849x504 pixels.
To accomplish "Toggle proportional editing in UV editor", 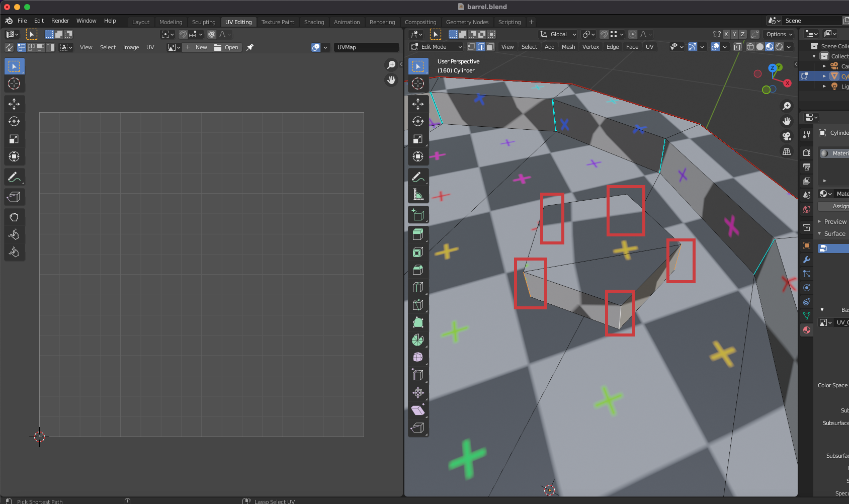I will (x=212, y=34).
